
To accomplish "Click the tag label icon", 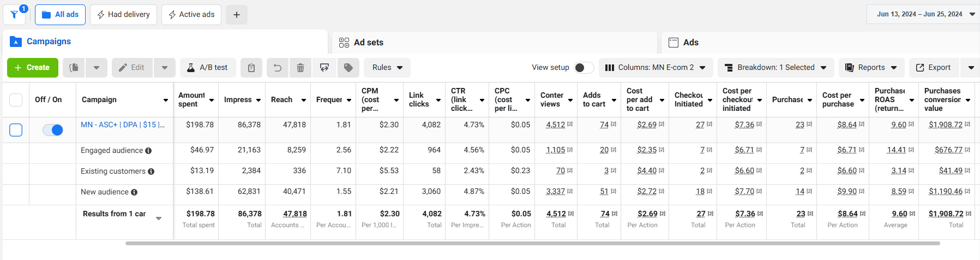I will pyautogui.click(x=348, y=68).
